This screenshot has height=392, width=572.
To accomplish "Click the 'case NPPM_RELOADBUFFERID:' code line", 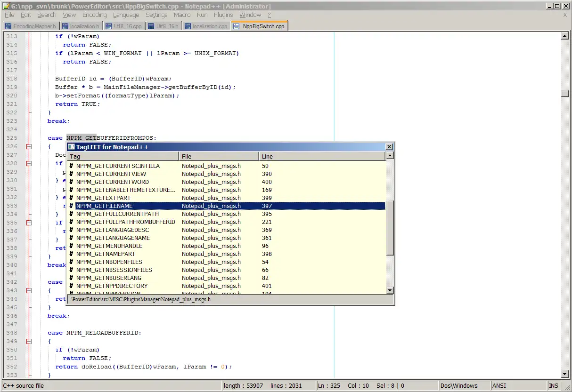I will coord(94,333).
